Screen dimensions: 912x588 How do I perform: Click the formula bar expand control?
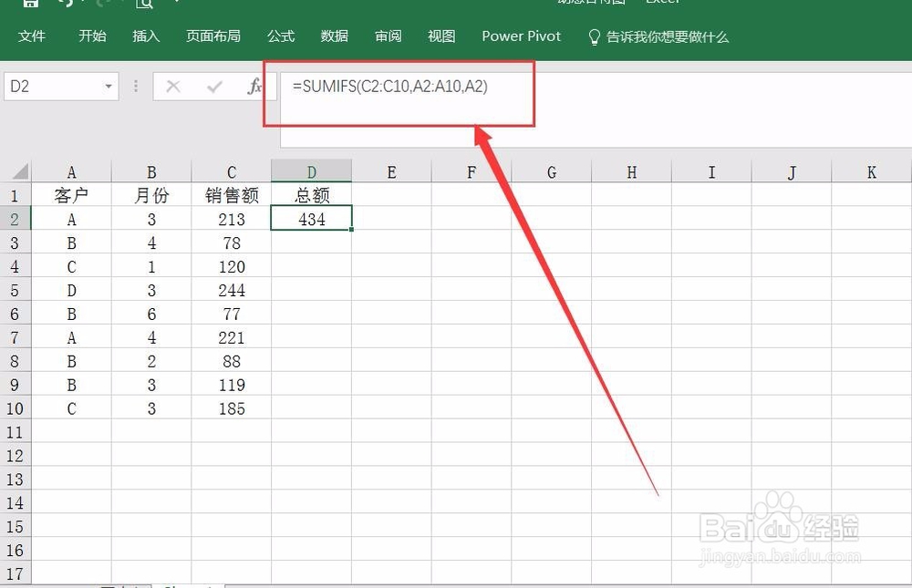903,87
